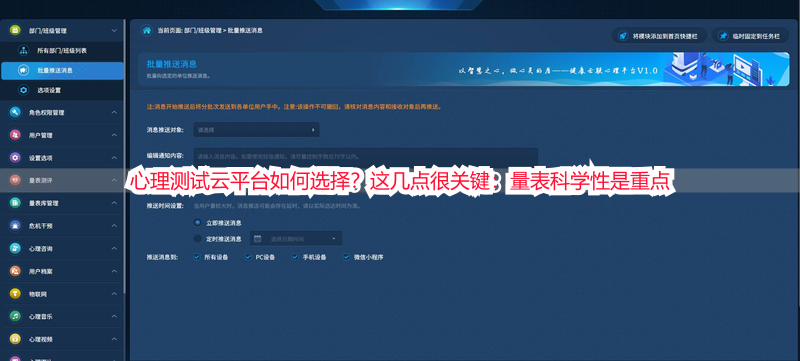800x361 pixels.
Task: Click the 心理视频 video icon
Action: 15,339
